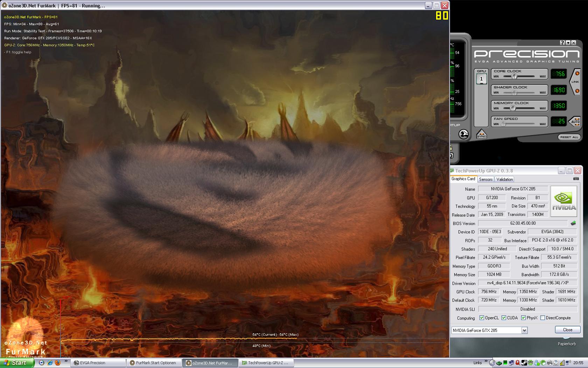Click the temperature graph in FurMark
Viewport: 588px width, 368px height.
pyautogui.click(x=253, y=340)
